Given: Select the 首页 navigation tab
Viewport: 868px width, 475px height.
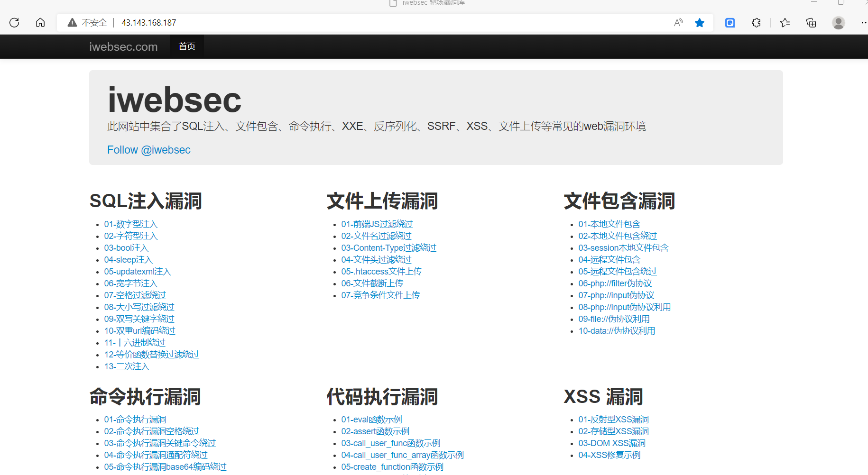Looking at the screenshot, I should tap(187, 46).
